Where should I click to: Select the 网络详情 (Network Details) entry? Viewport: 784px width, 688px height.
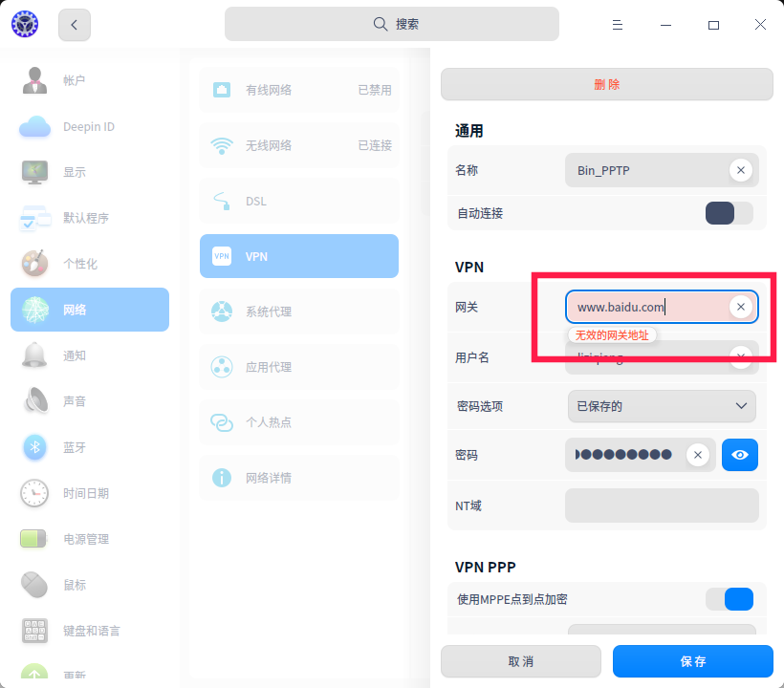[x=298, y=477]
